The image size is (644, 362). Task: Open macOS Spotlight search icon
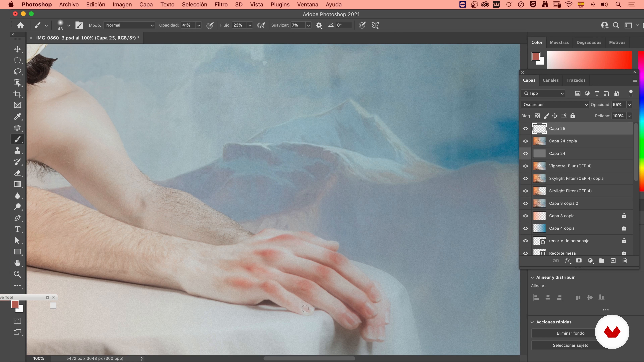point(618,5)
